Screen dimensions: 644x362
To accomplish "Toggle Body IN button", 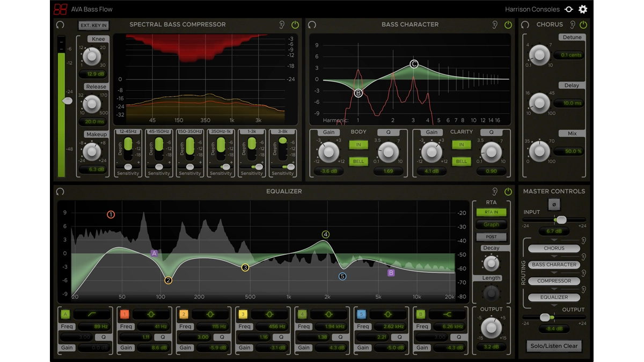I will pos(358,145).
